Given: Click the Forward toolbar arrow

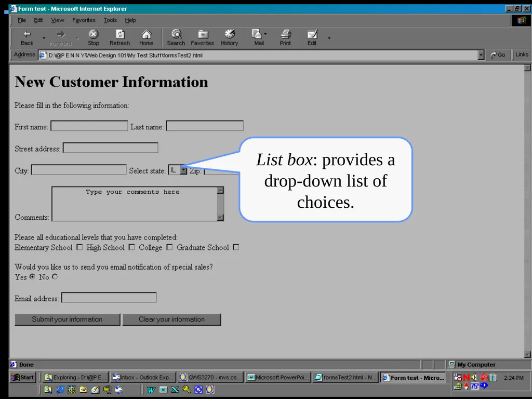Looking at the screenshot, I should [x=61, y=37].
